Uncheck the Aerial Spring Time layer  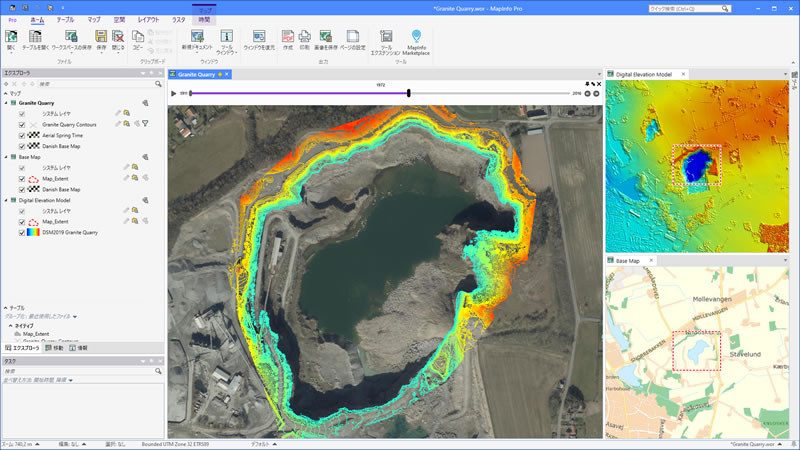22,135
